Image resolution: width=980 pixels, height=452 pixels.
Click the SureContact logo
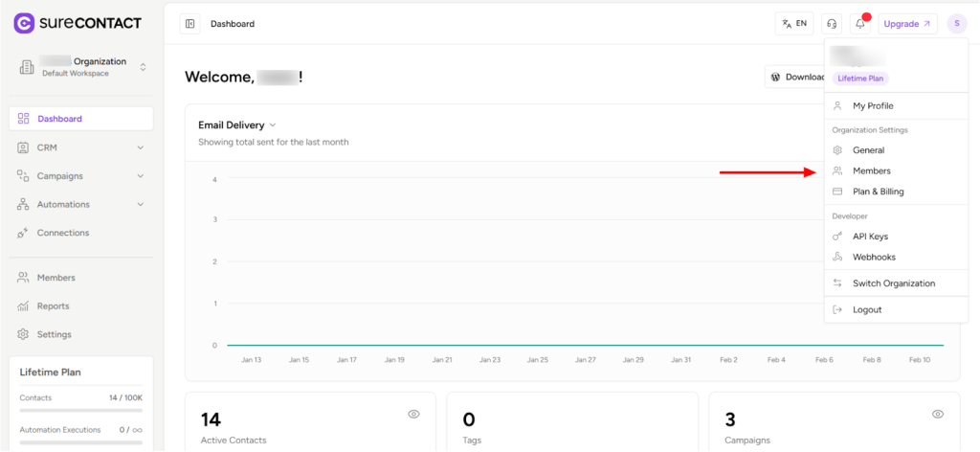click(x=78, y=23)
